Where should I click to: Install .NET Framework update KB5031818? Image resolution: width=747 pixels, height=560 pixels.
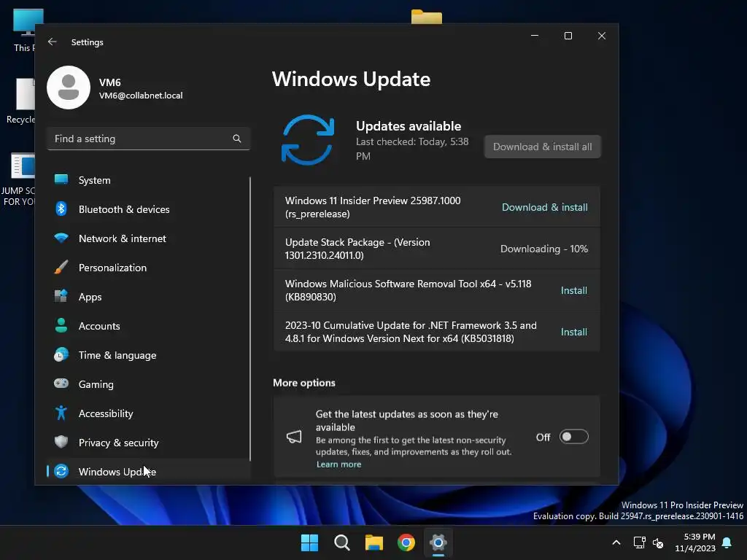pyautogui.click(x=573, y=332)
